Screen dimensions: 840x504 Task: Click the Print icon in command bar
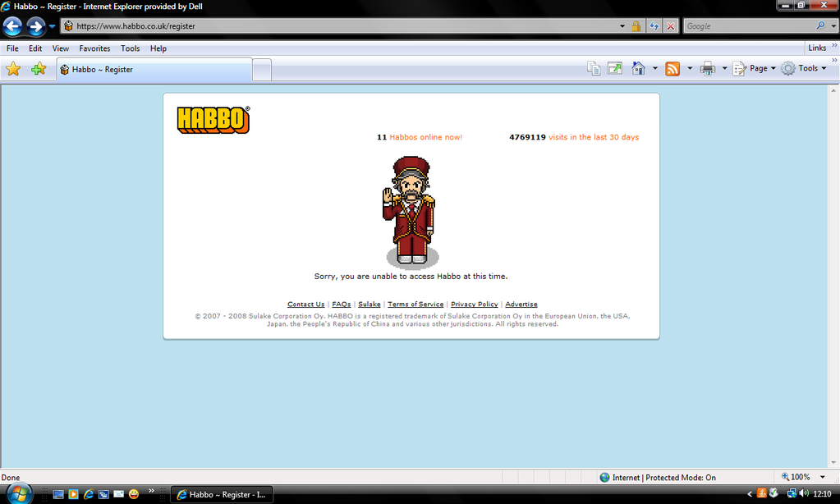[x=707, y=69]
